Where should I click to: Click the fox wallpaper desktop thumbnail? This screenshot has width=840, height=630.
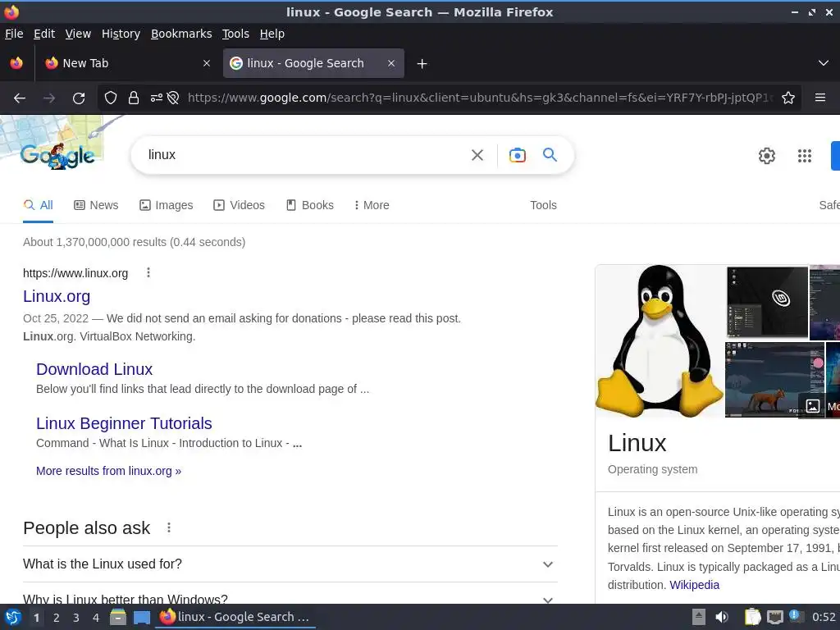[774, 379]
